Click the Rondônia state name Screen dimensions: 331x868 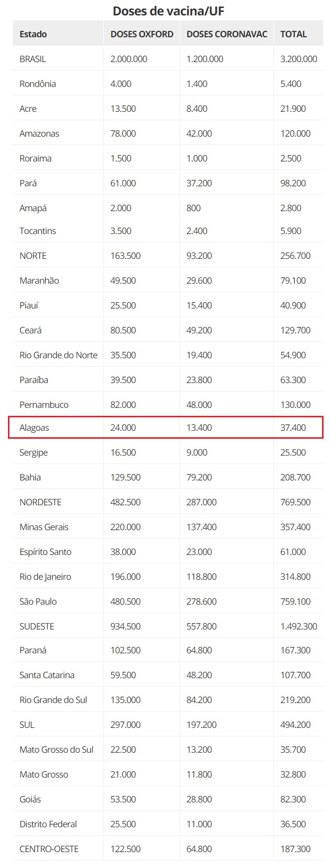pos(38,84)
